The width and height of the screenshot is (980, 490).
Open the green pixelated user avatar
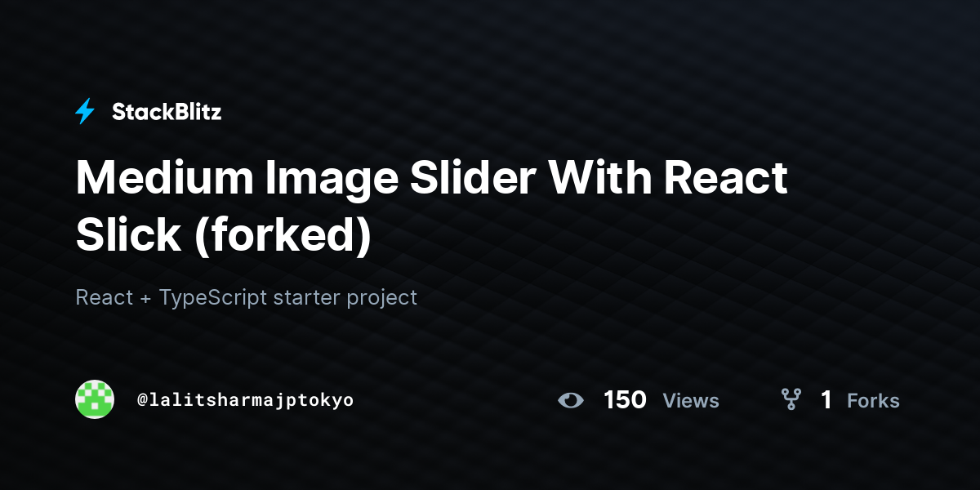[x=95, y=399]
